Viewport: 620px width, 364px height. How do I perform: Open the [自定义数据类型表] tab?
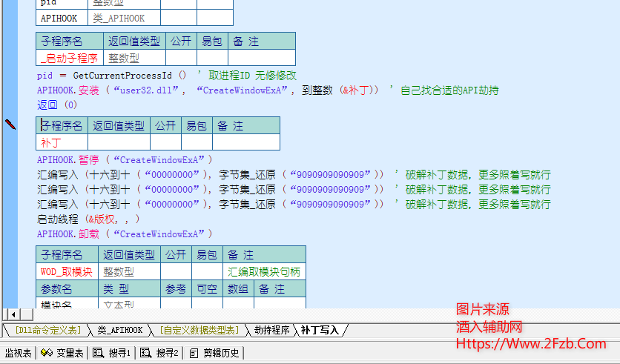pos(199,330)
